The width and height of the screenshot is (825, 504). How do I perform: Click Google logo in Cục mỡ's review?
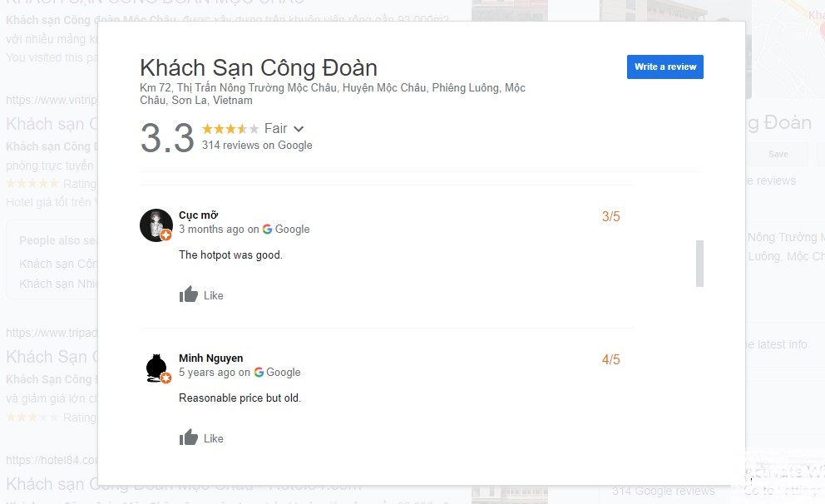(x=267, y=230)
